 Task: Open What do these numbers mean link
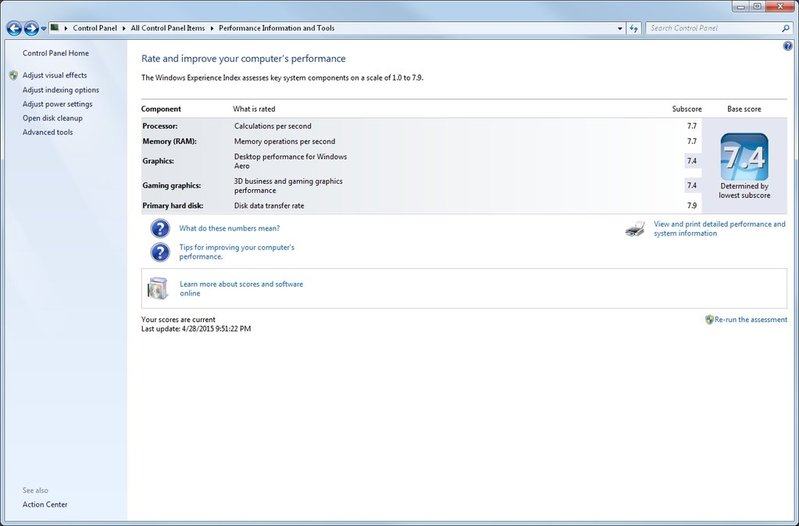(x=229, y=228)
